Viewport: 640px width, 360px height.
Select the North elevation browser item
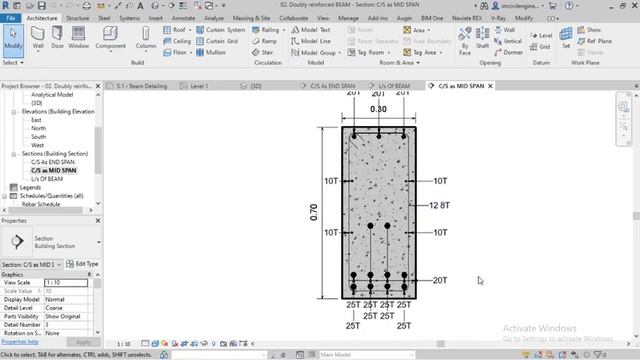[x=38, y=129]
